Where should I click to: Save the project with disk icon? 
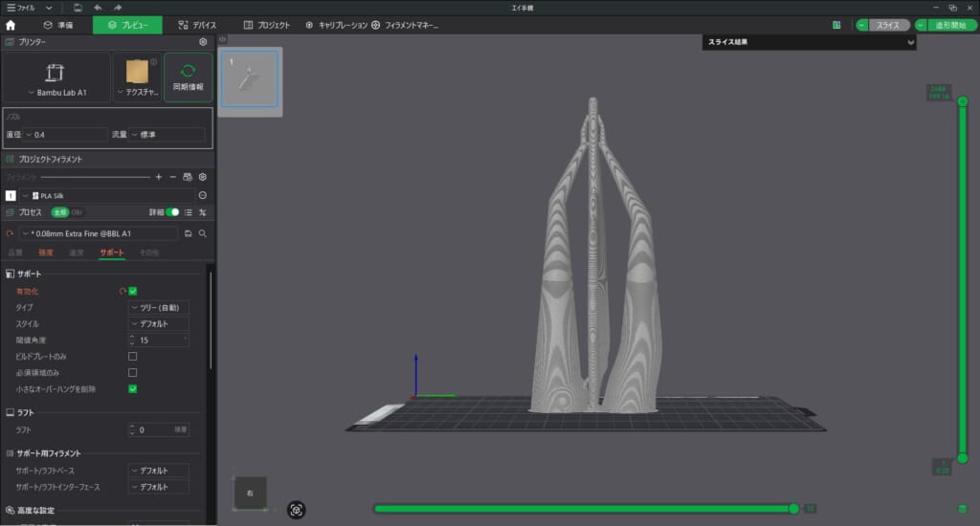pyautogui.click(x=78, y=8)
